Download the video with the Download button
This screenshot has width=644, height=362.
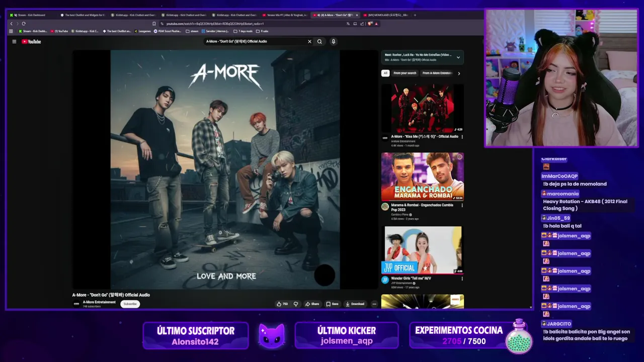point(355,304)
